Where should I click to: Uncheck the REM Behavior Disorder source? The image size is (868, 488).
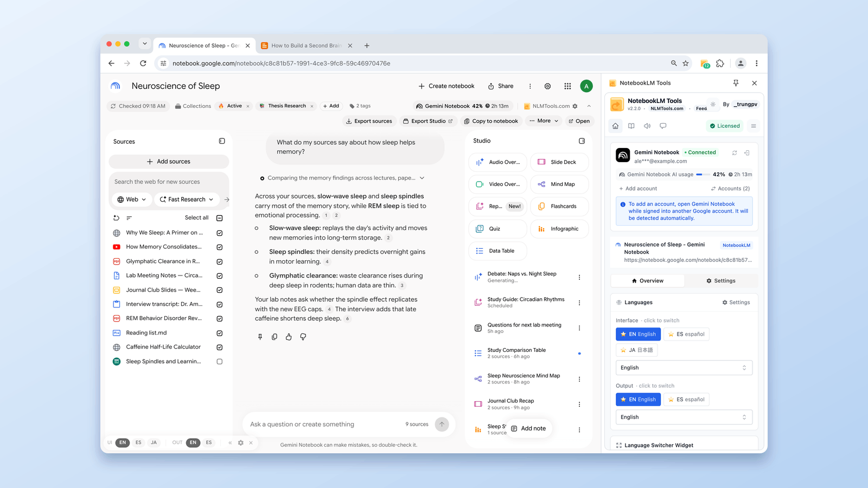(220, 319)
